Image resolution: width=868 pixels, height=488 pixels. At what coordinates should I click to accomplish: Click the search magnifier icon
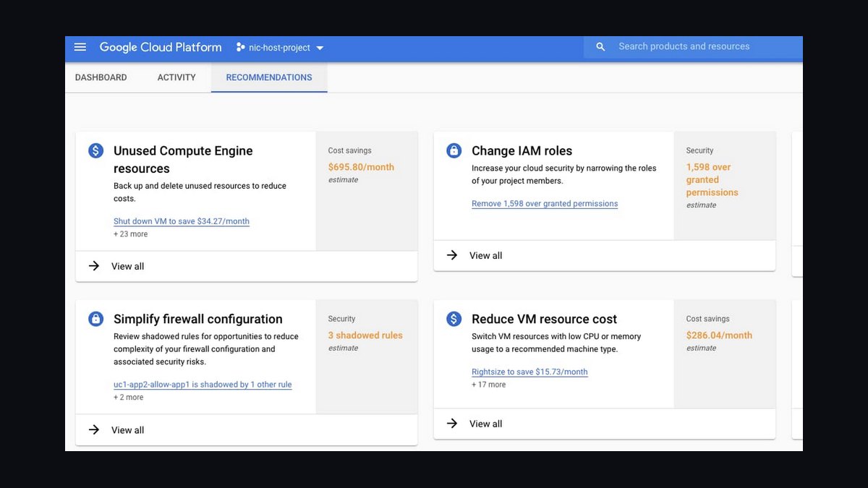pyautogui.click(x=600, y=47)
